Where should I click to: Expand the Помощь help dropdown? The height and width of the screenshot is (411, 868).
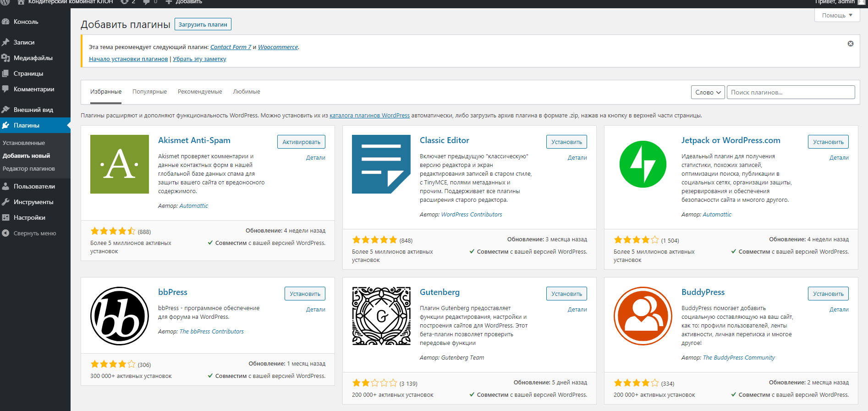(837, 15)
